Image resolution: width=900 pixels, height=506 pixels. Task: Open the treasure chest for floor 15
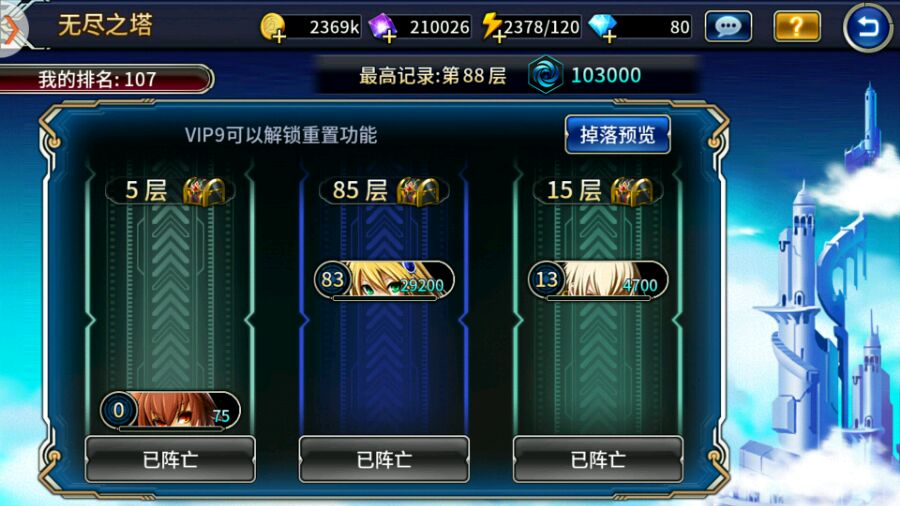pos(631,191)
